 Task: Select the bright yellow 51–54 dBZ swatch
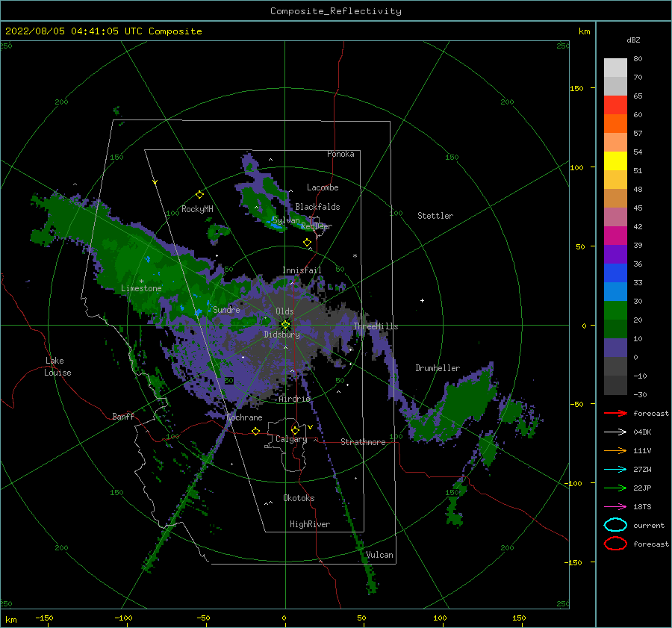coord(615,161)
